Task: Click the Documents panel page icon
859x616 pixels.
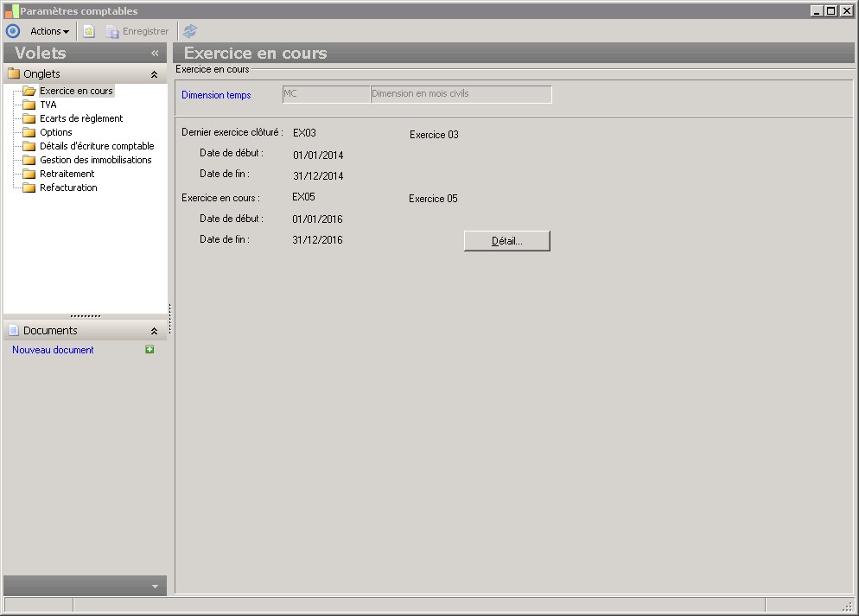Action: (14, 331)
